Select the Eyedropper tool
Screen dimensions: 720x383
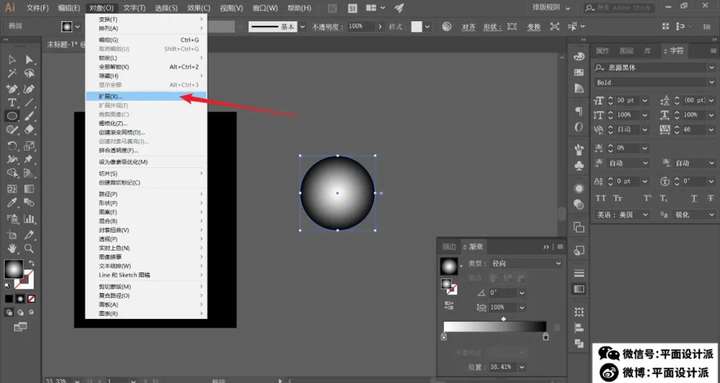[12, 203]
